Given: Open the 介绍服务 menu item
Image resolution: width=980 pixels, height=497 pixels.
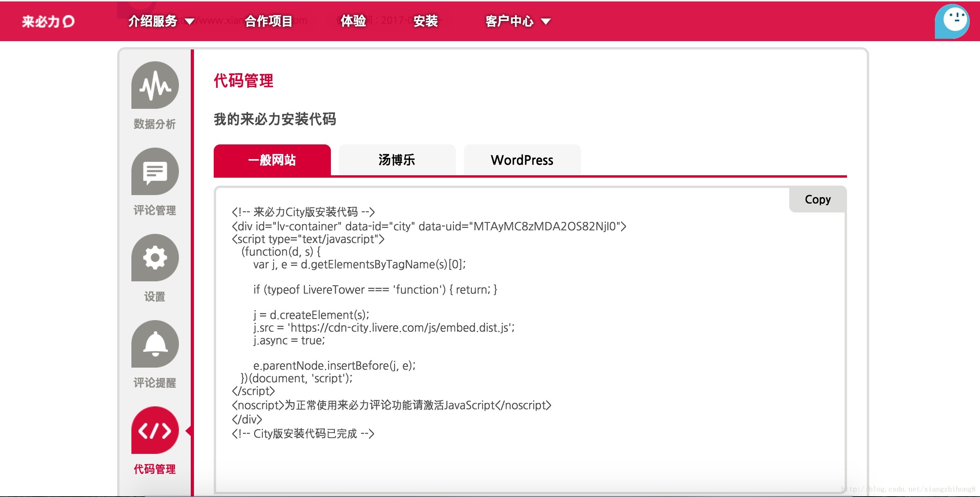Looking at the screenshot, I should pyautogui.click(x=153, y=21).
